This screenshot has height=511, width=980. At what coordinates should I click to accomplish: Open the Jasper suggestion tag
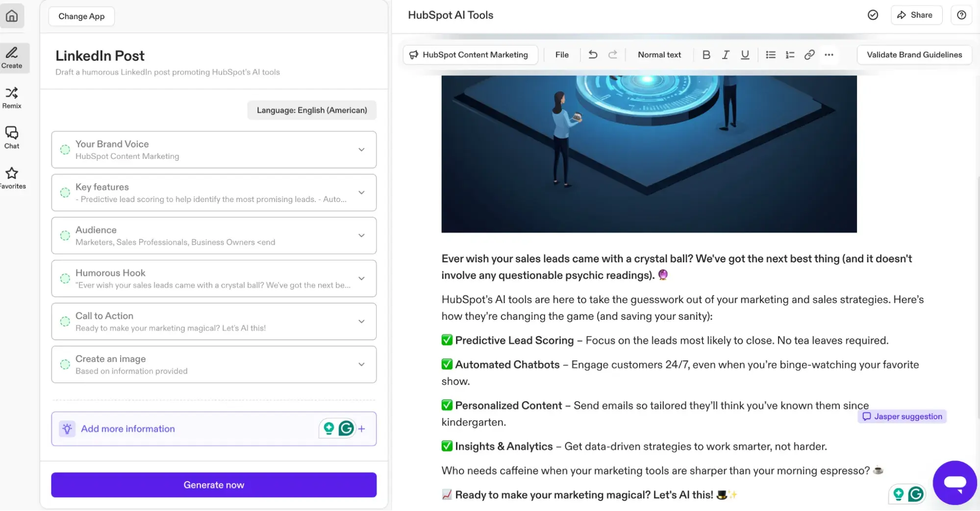pyautogui.click(x=902, y=416)
